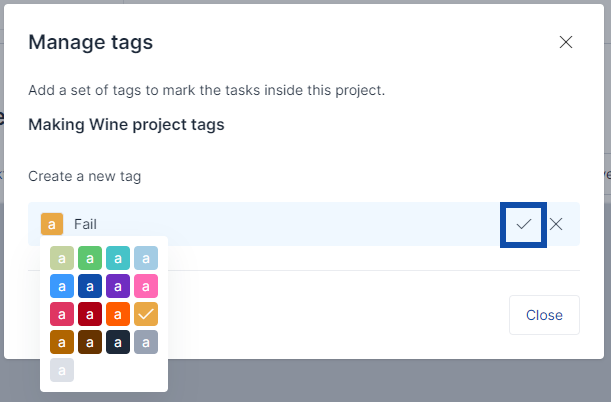
Task: Select the teal color swatch
Action: [118, 258]
